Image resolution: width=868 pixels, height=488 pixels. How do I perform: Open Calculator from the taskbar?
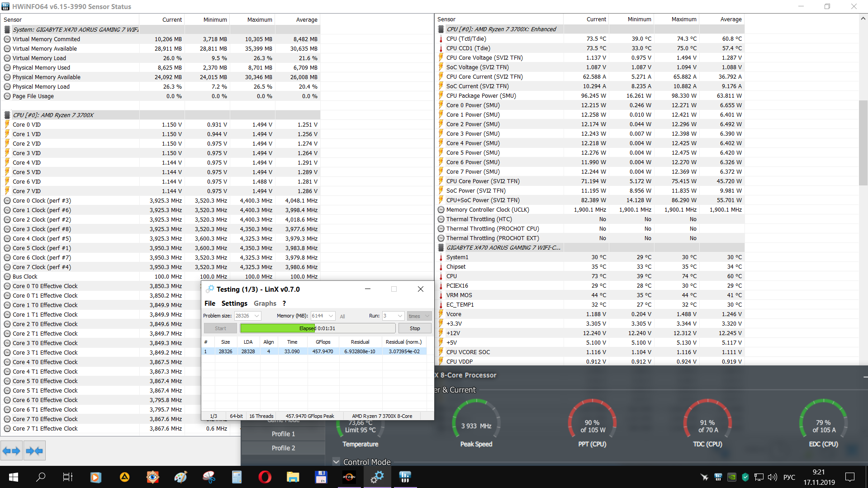tap(237, 477)
